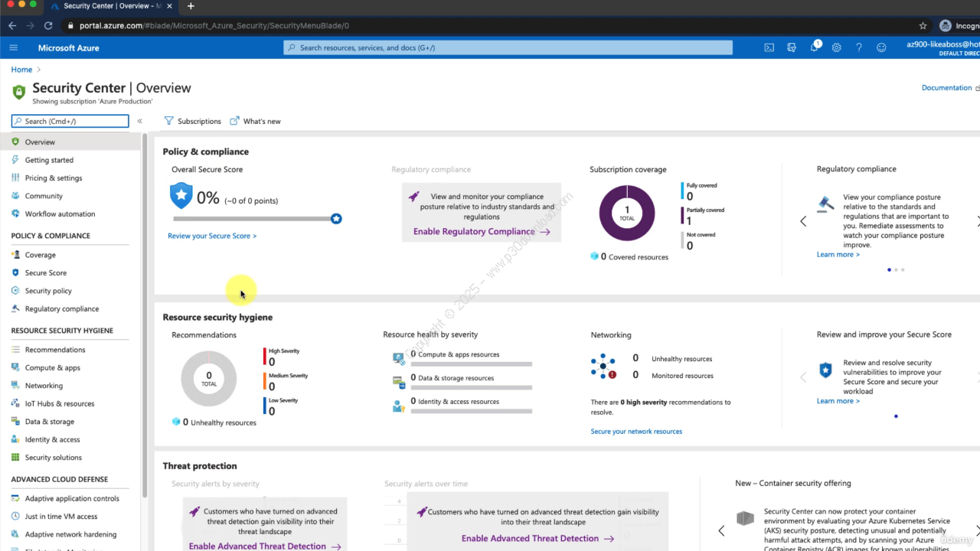
Task: Click Learn more under Review and improve Secure Score
Action: pos(838,401)
